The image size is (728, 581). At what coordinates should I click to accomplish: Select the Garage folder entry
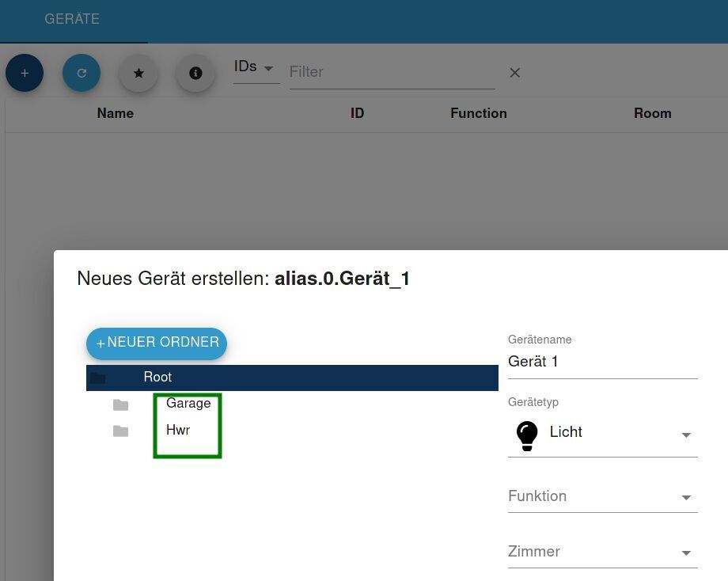point(188,403)
